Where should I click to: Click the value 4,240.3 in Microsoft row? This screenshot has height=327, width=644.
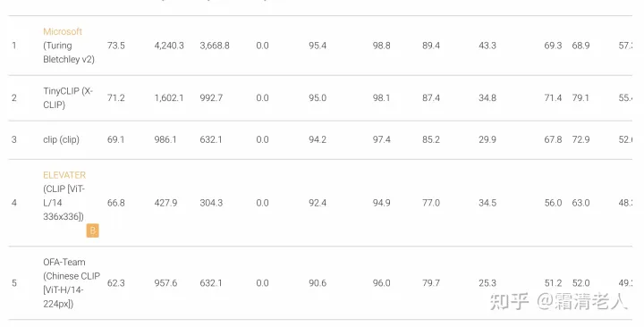[169, 46]
